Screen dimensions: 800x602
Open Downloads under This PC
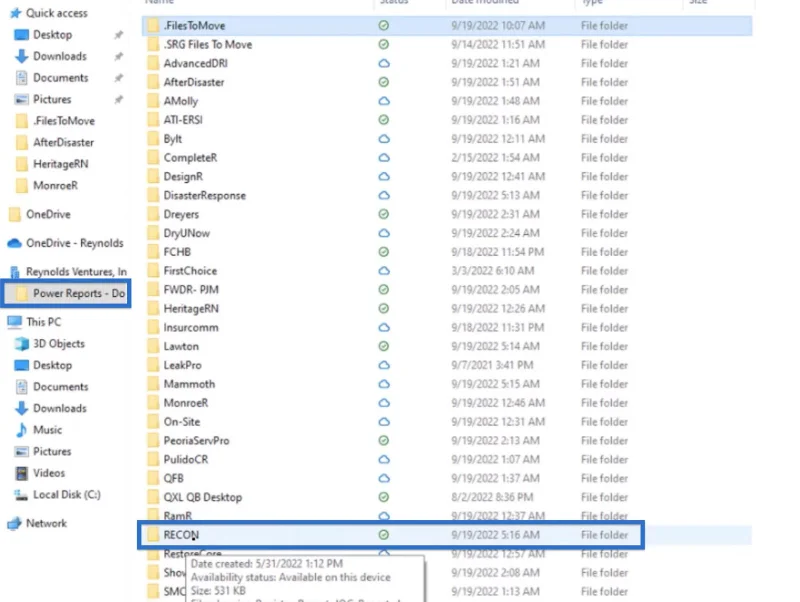click(x=51, y=408)
